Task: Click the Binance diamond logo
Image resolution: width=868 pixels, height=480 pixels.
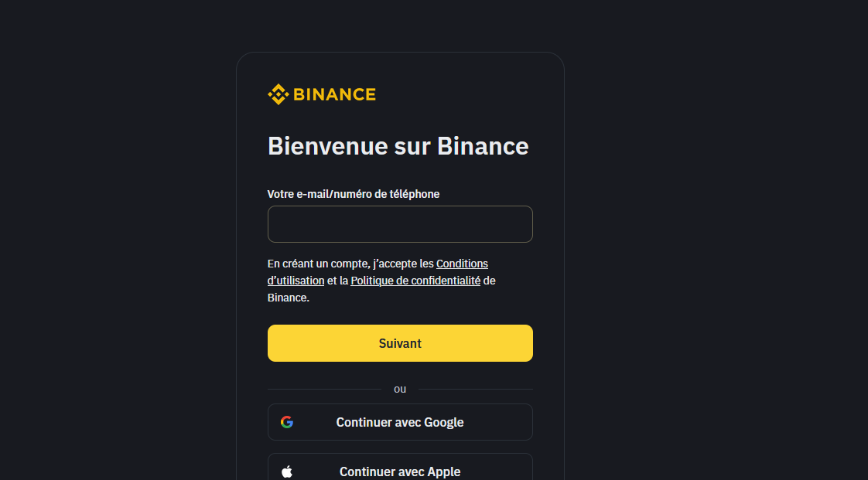Action: 276,94
